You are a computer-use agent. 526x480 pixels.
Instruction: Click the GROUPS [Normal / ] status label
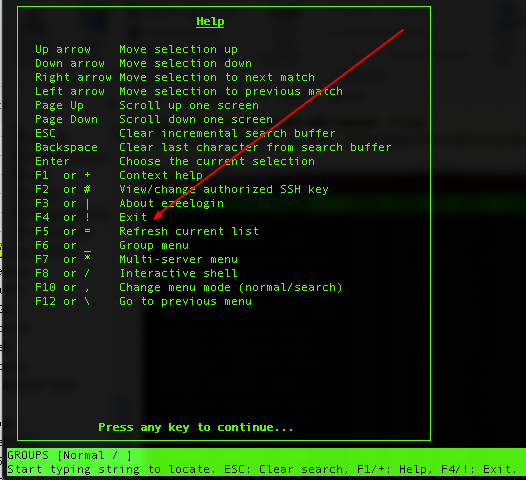click(69, 455)
